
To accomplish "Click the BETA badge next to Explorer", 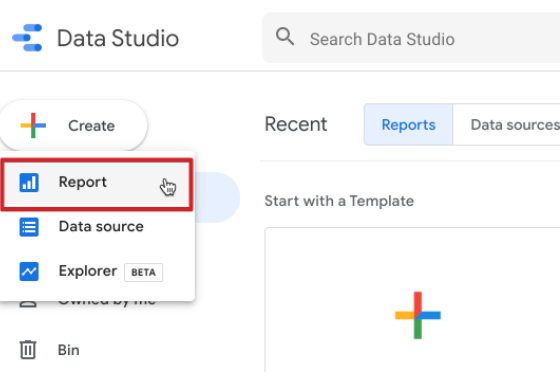I will click(144, 272).
